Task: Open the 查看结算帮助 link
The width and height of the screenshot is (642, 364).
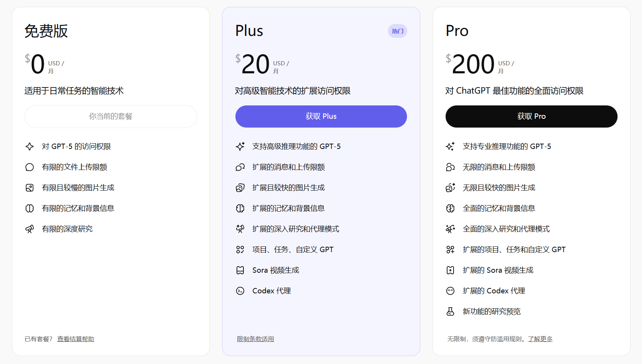Action: pyautogui.click(x=76, y=339)
